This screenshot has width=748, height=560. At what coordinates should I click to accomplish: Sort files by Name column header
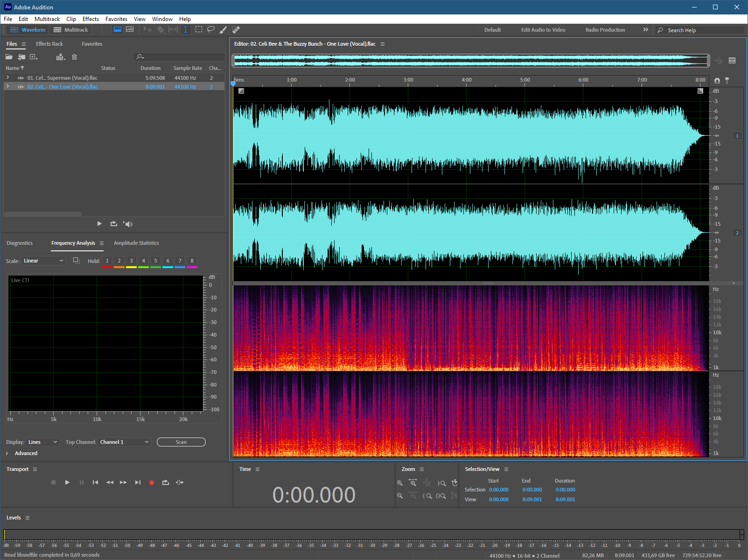pos(15,68)
